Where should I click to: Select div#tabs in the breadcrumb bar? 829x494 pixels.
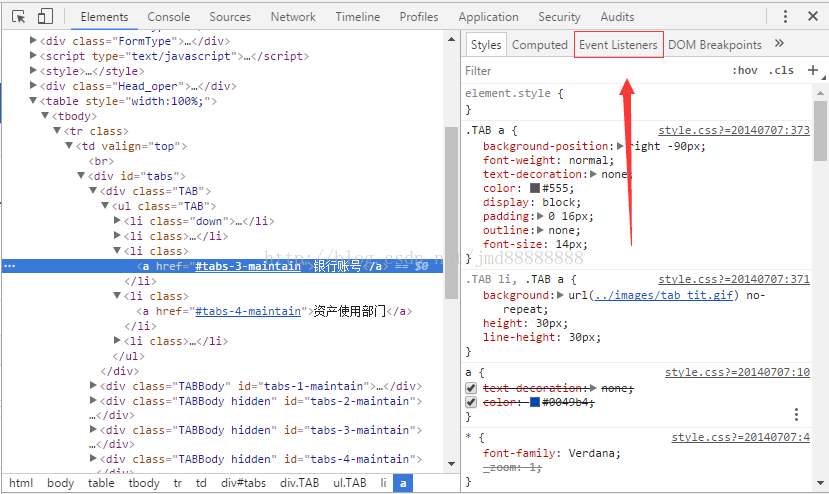pos(243,483)
